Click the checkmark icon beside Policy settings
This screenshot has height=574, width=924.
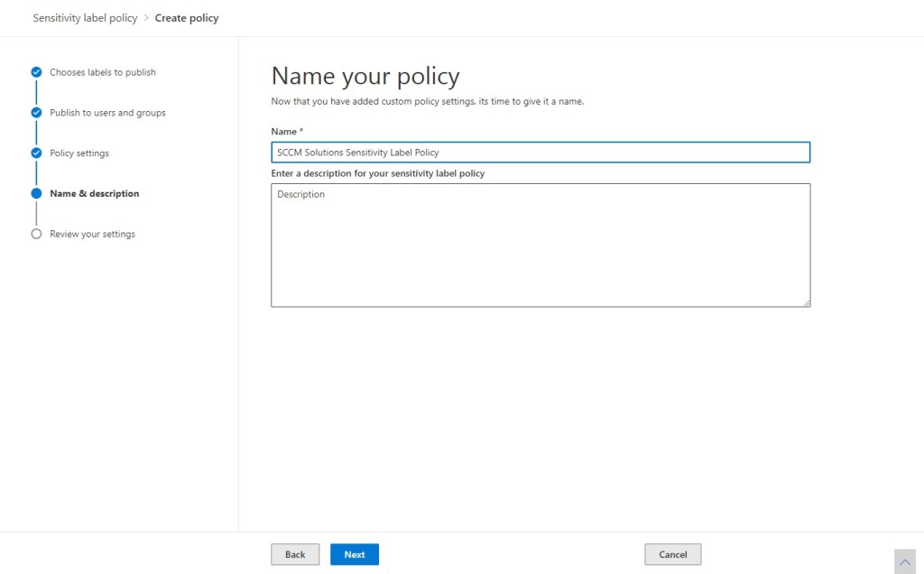[x=36, y=153]
